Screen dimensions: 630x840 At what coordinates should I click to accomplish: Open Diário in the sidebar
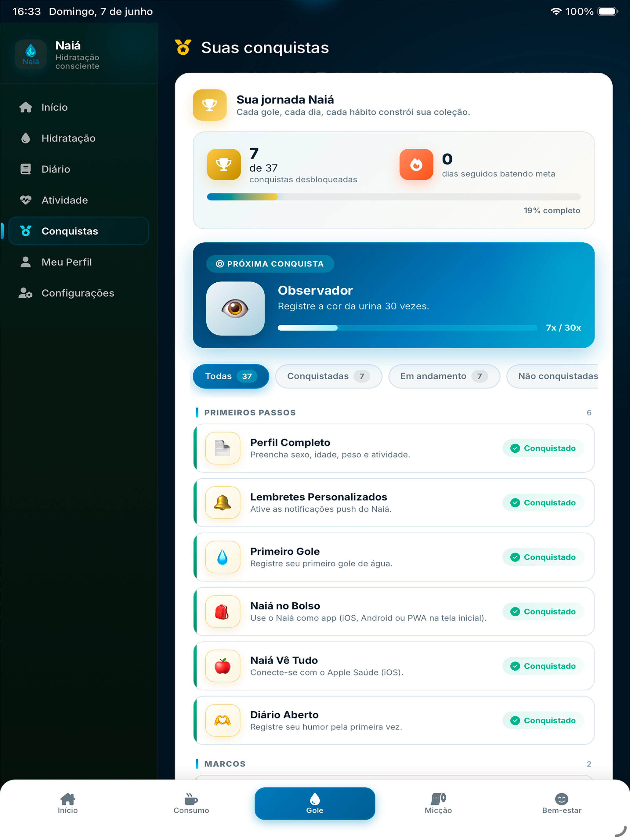click(79, 169)
